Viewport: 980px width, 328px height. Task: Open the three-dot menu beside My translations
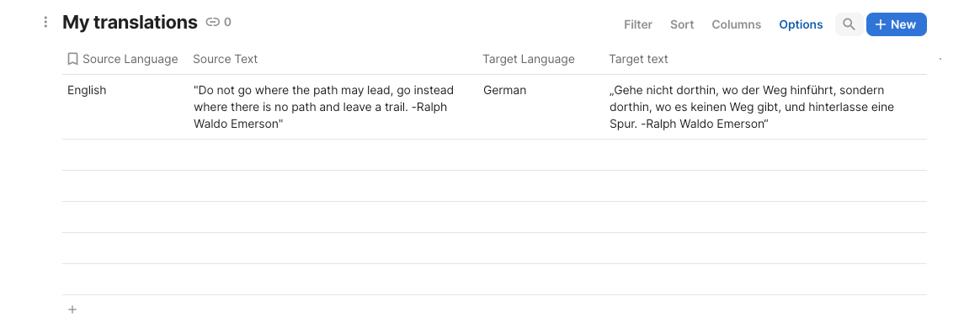tap(45, 23)
